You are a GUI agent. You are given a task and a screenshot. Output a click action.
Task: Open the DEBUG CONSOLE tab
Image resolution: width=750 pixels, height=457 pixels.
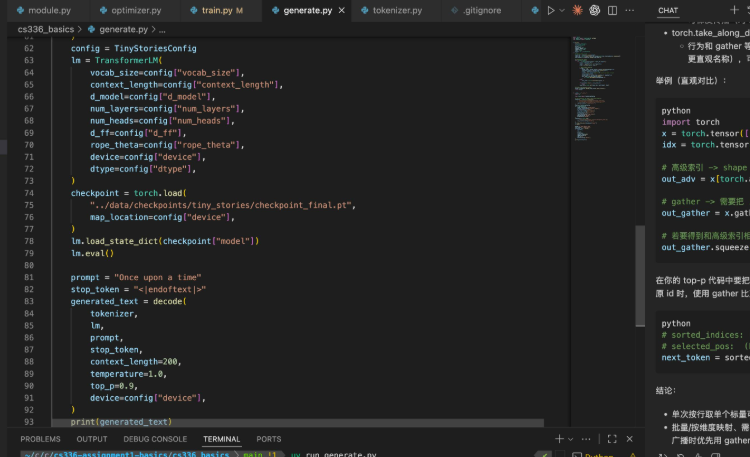pyautogui.click(x=155, y=439)
